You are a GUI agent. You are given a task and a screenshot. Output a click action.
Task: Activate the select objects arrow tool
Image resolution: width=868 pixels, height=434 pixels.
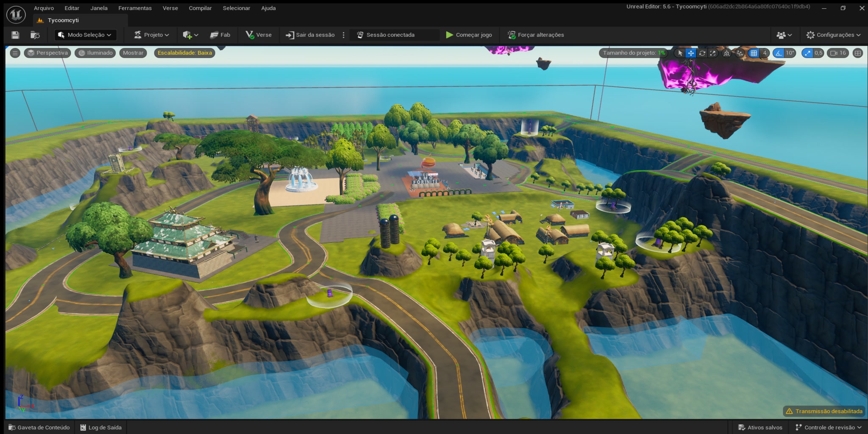[x=680, y=53]
